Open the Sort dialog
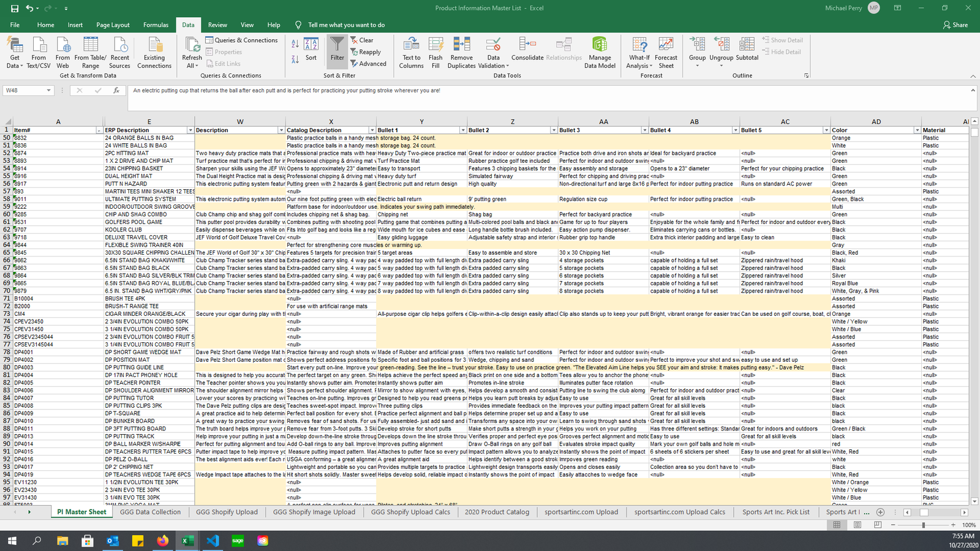The width and height of the screenshot is (980, 551). [311, 50]
